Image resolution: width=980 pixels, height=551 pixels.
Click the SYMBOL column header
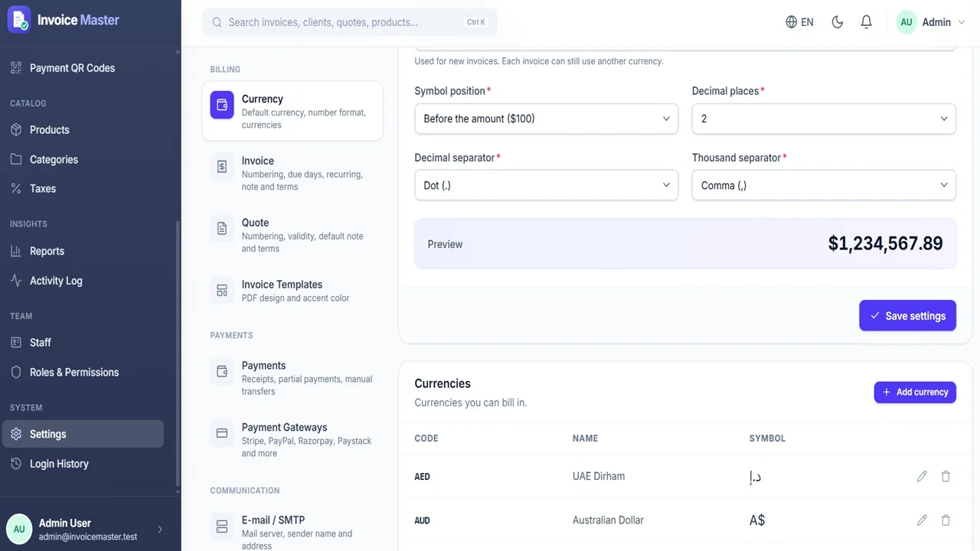pyautogui.click(x=767, y=439)
